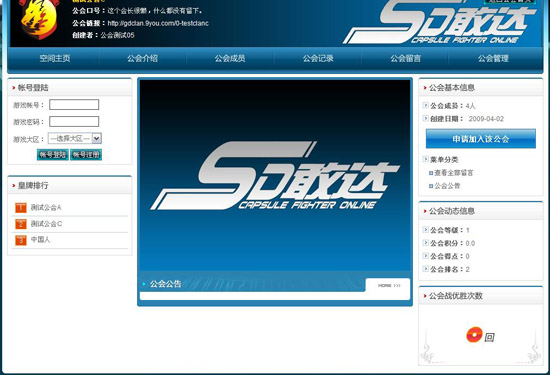Click the arrow icon beside 菜单分类
550x375 pixels.
point(425,159)
